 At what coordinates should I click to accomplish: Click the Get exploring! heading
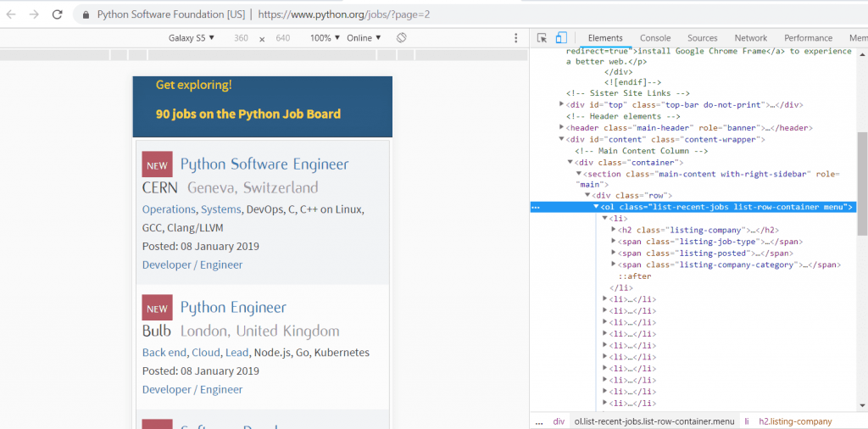[x=194, y=86]
